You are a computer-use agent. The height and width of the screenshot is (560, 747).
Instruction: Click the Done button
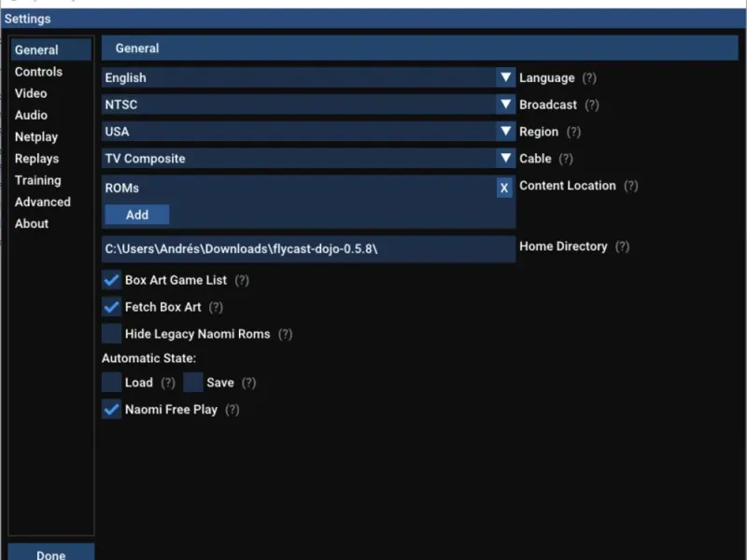pos(51,553)
